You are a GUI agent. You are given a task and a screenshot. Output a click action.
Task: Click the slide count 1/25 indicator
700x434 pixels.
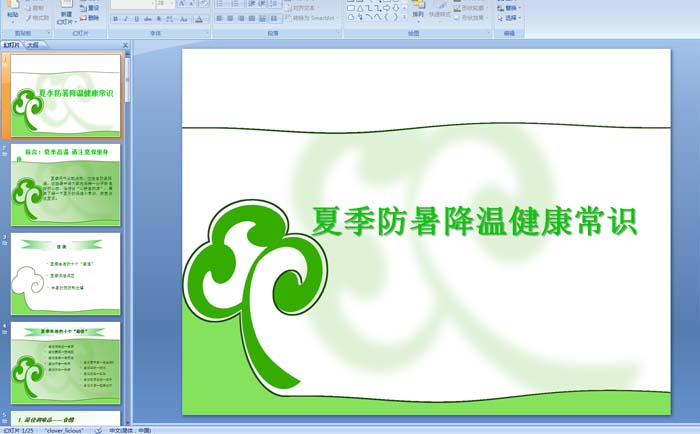(18, 430)
